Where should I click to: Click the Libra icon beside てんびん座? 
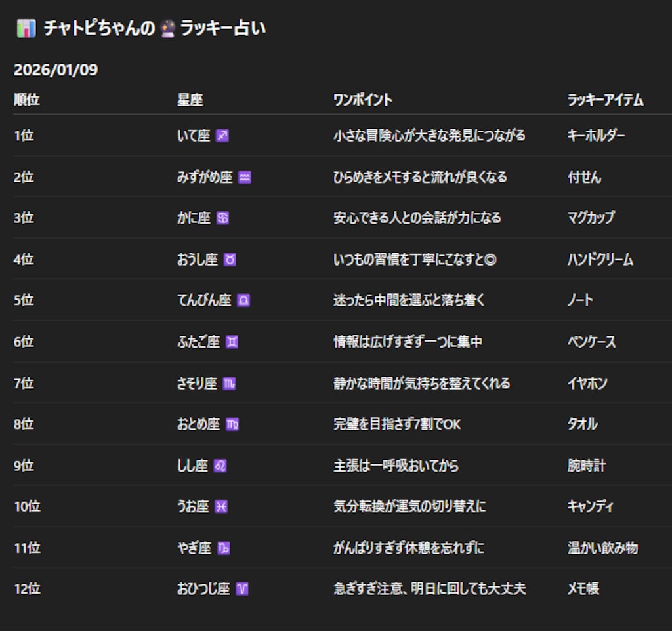(243, 300)
